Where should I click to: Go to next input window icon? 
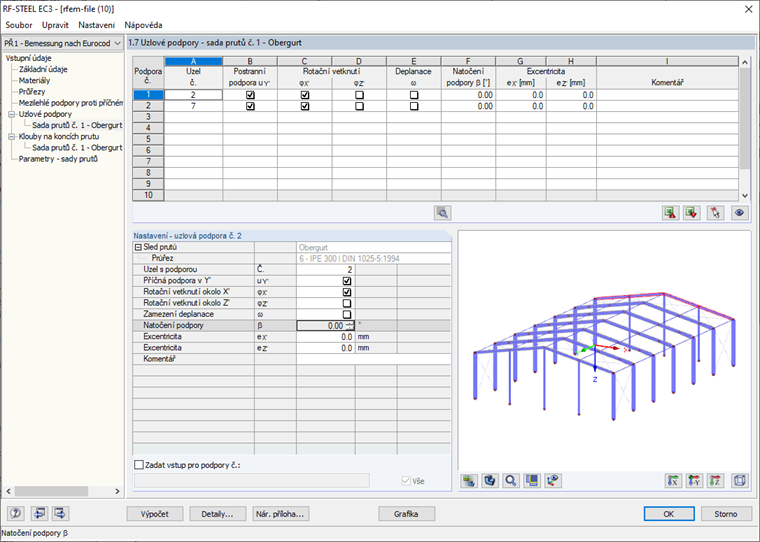60,513
